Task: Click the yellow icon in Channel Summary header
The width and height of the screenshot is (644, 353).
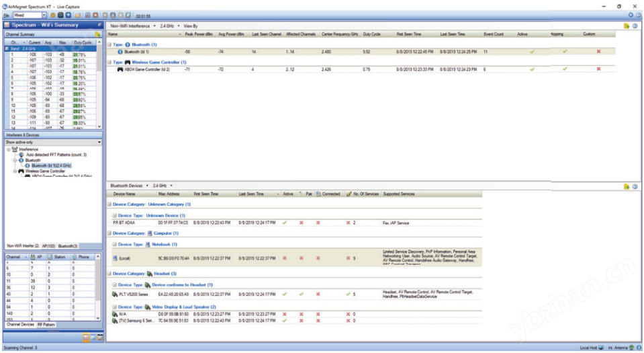Action: coord(98,34)
